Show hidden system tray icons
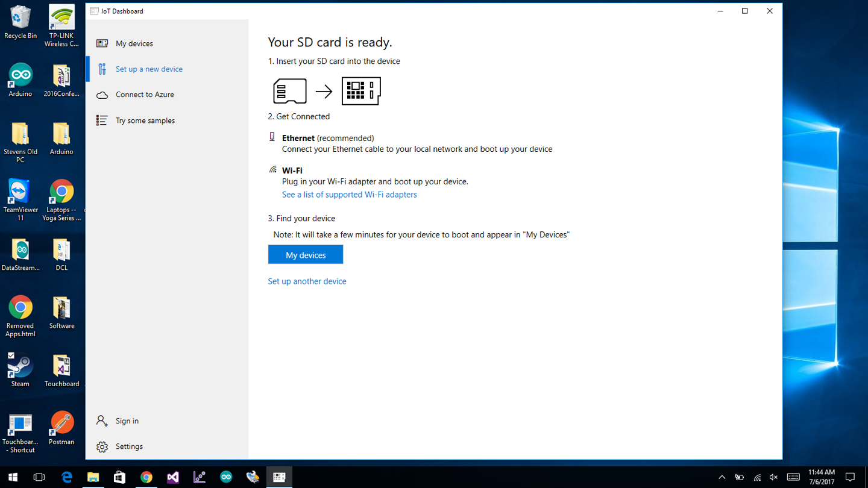The width and height of the screenshot is (868, 488). tap(722, 477)
